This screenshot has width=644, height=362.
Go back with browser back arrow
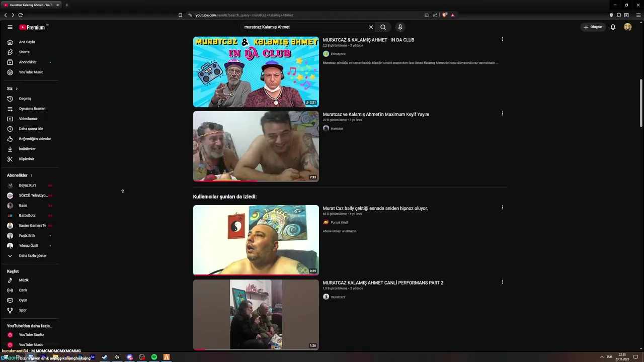pos(6,15)
